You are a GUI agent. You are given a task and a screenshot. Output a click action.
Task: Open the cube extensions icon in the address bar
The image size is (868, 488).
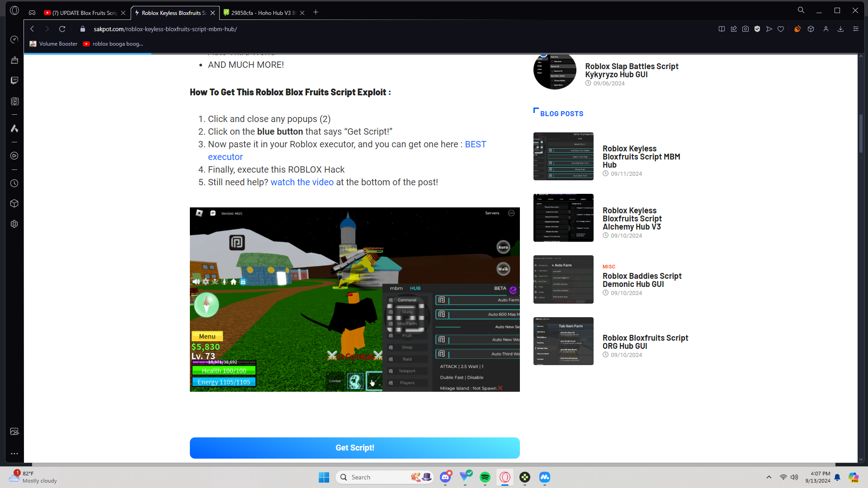(x=811, y=29)
